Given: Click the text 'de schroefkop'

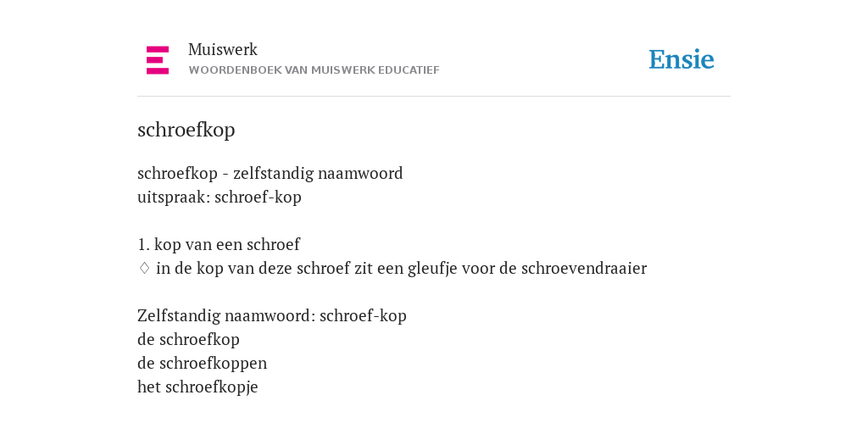Looking at the screenshot, I should coord(188,339).
